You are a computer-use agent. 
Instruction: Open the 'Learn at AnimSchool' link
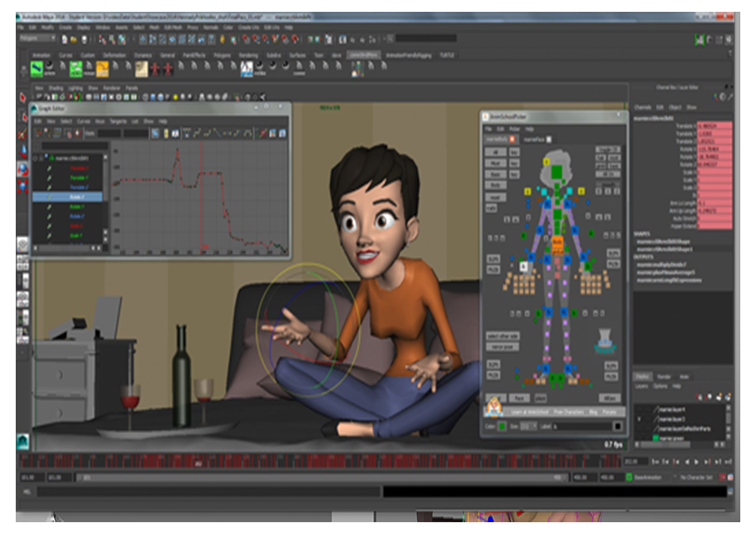click(x=530, y=412)
